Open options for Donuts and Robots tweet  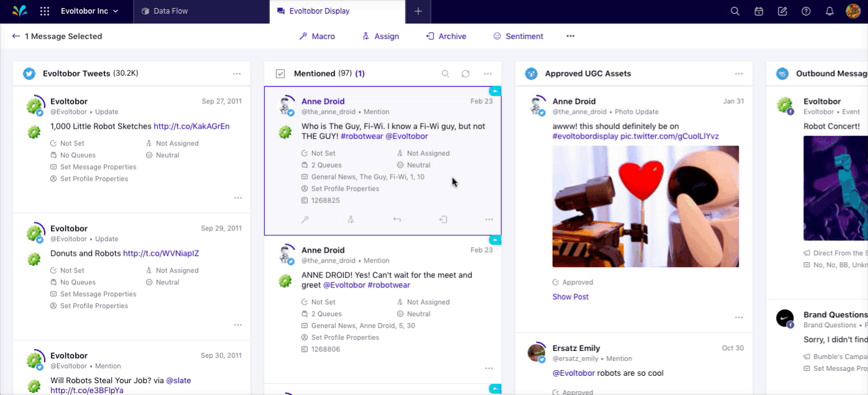238,325
